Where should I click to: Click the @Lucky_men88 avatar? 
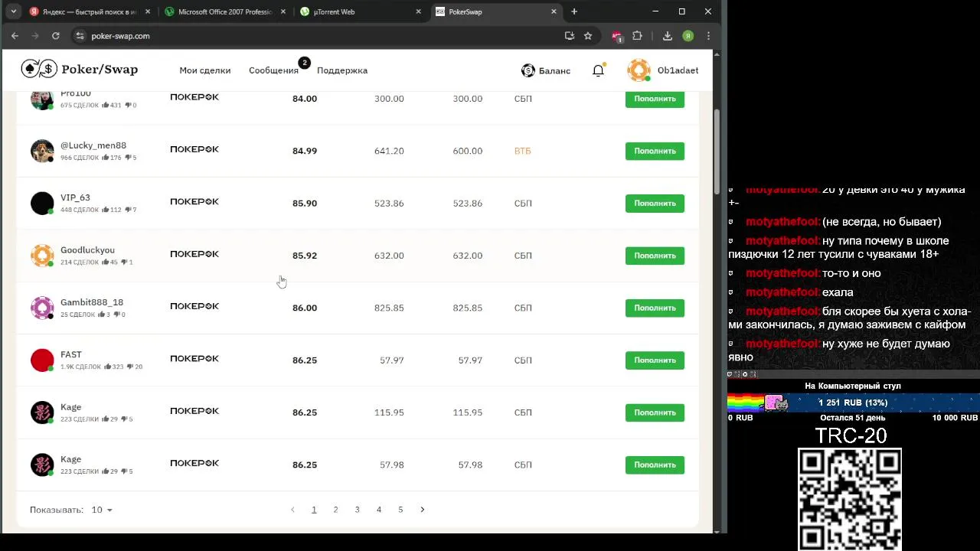click(x=42, y=151)
